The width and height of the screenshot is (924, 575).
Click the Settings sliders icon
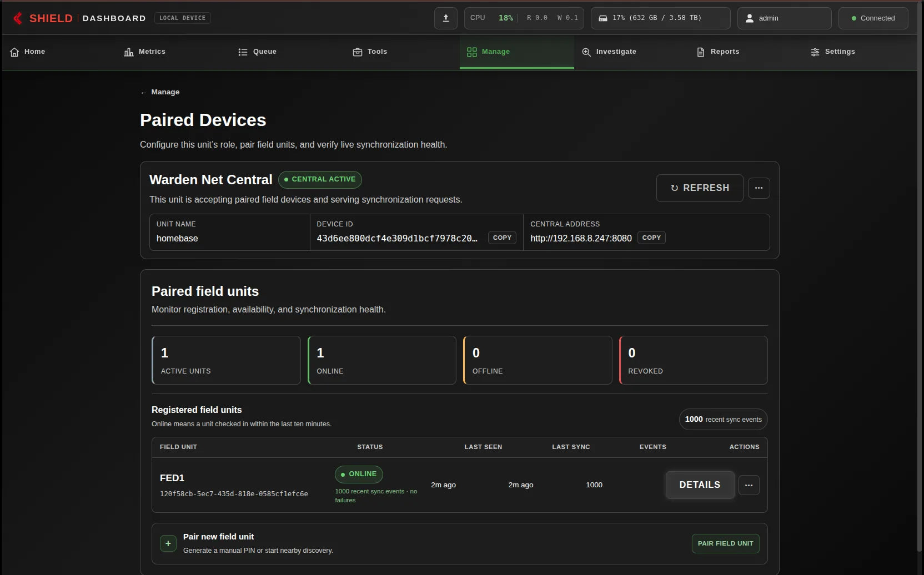click(815, 52)
